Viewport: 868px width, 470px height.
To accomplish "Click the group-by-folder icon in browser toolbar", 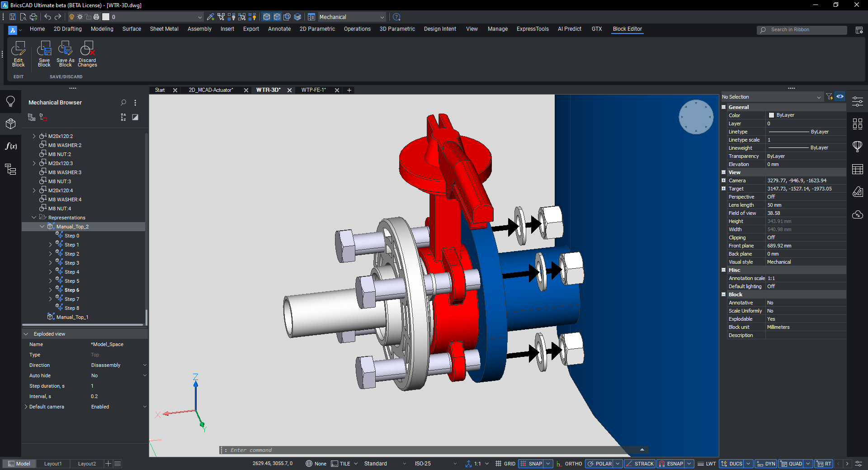I will pyautogui.click(x=32, y=117).
